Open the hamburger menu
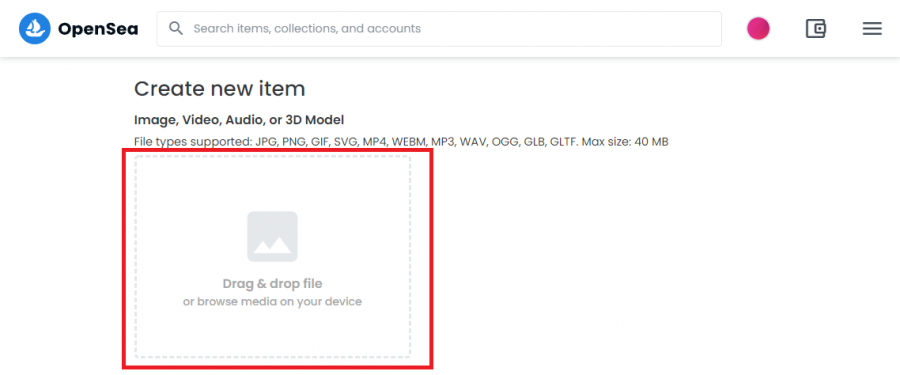The width and height of the screenshot is (900, 375). pyautogui.click(x=872, y=28)
